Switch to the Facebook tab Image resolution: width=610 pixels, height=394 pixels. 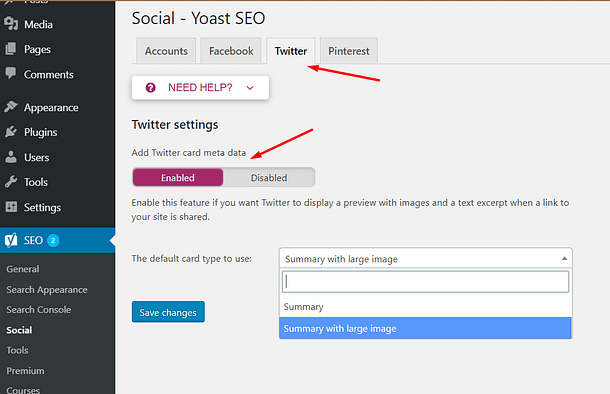click(x=231, y=51)
